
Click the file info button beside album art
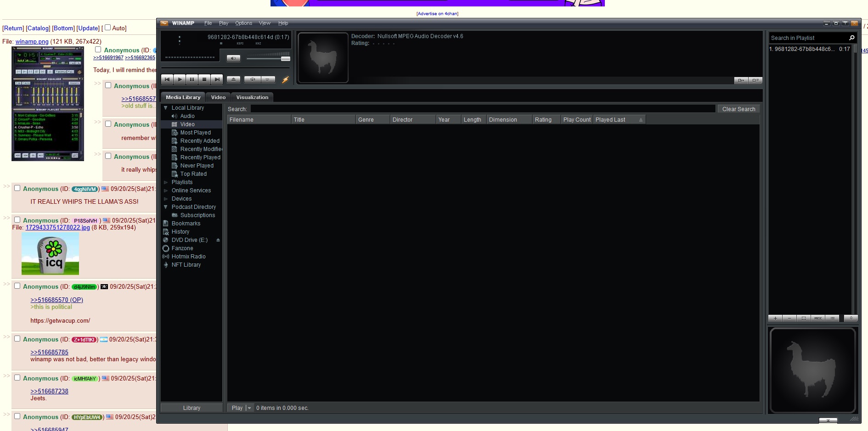(x=741, y=80)
